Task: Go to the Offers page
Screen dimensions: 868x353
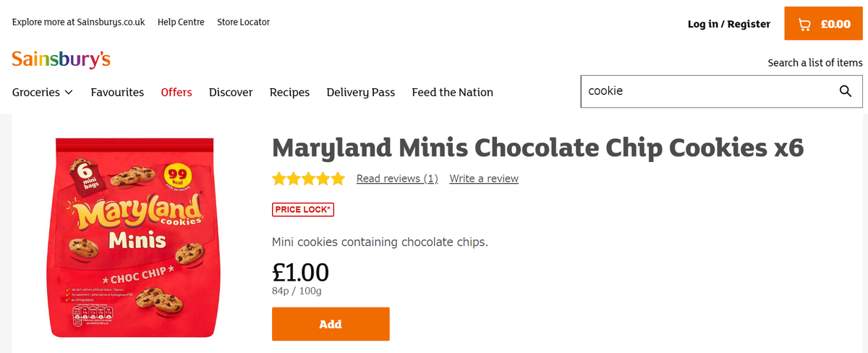Action: 176,93
